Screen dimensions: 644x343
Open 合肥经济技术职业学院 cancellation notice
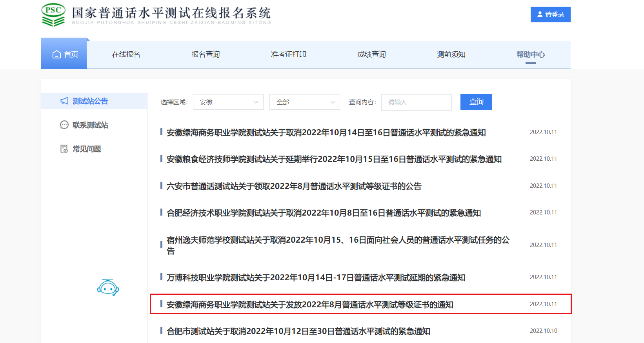point(324,213)
